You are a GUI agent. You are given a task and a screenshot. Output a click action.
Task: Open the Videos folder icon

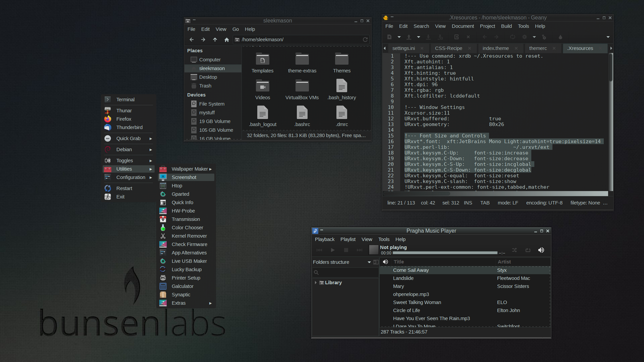[262, 86]
